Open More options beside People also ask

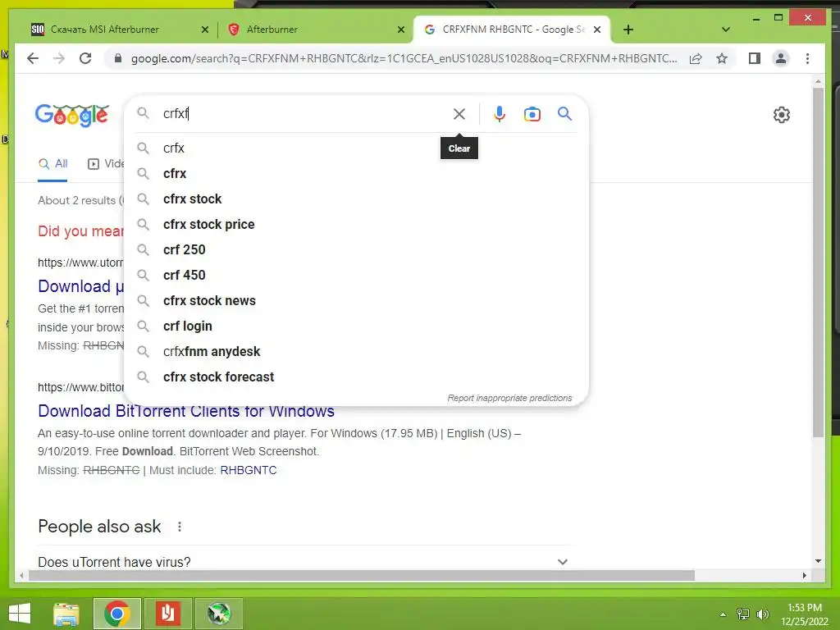click(x=180, y=527)
